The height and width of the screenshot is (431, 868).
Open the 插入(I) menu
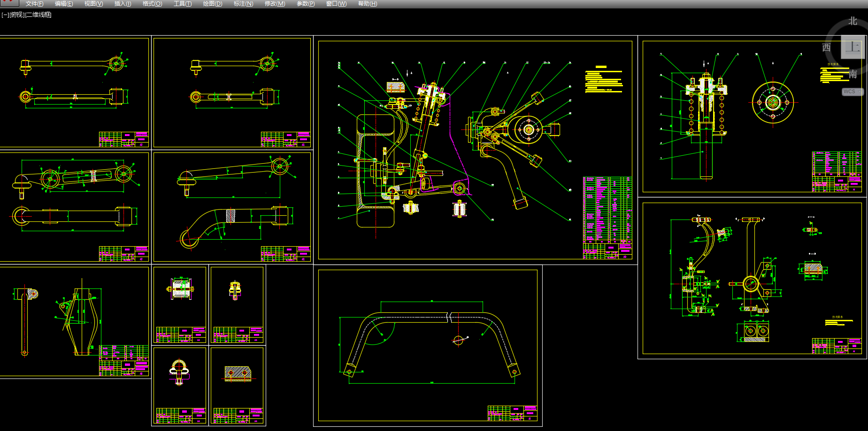(x=123, y=4)
